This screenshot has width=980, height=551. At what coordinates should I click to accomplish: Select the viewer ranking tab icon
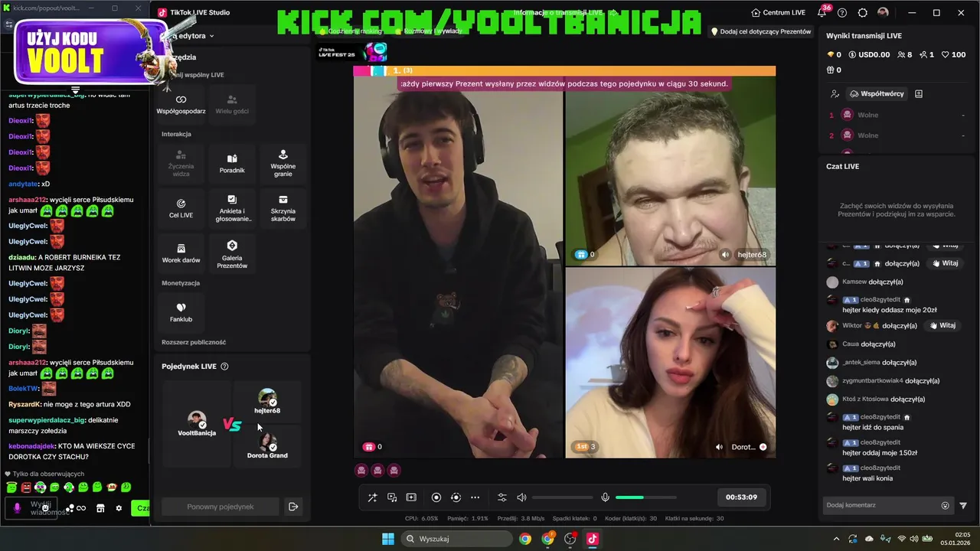pos(835,93)
